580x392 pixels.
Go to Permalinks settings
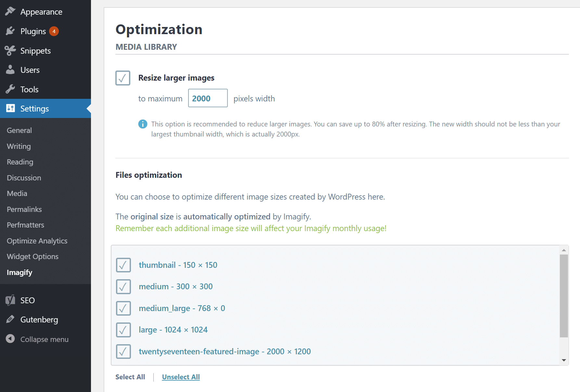click(x=24, y=209)
